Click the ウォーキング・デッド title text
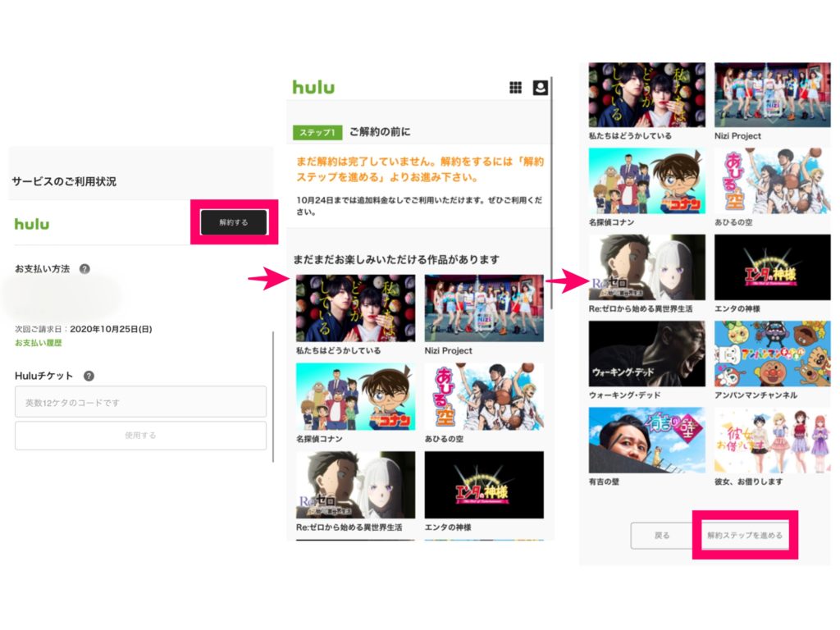Screen dimensions: 840x630 click(624, 395)
